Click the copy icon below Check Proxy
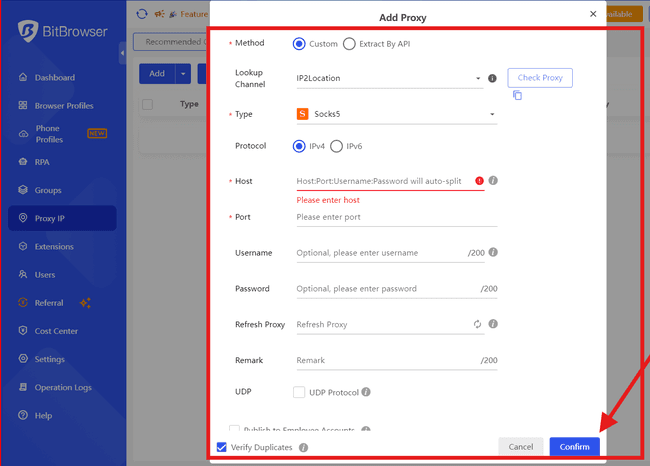650x466 pixels. (517, 95)
